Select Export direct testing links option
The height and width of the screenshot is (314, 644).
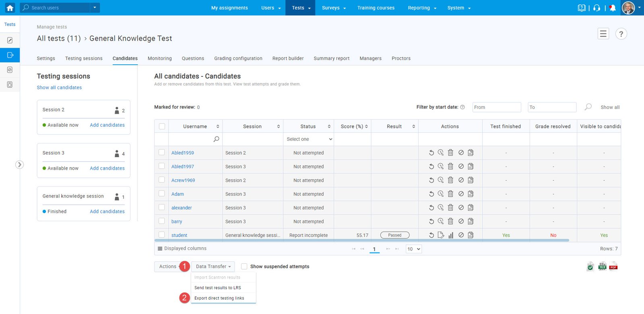click(x=219, y=298)
